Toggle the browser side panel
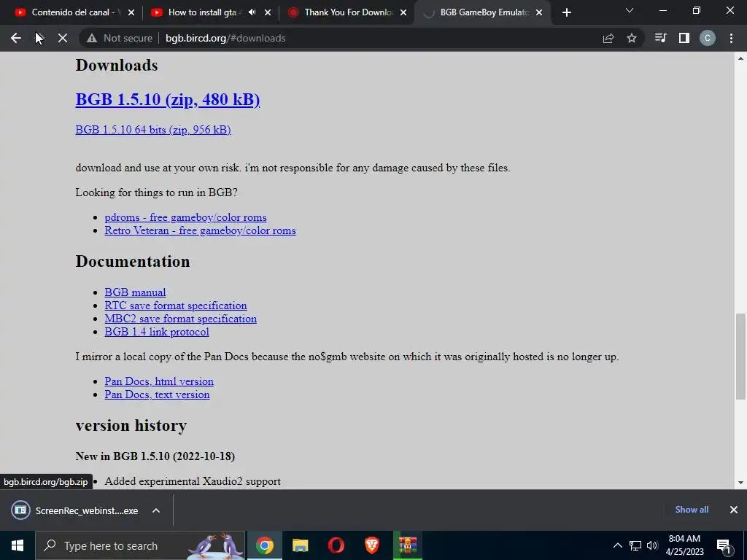The width and height of the screenshot is (747, 560). coord(684,38)
